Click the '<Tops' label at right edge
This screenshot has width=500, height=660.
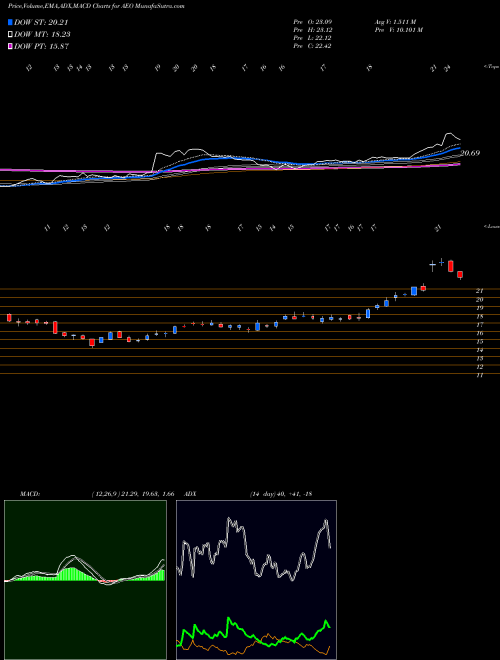(x=491, y=67)
